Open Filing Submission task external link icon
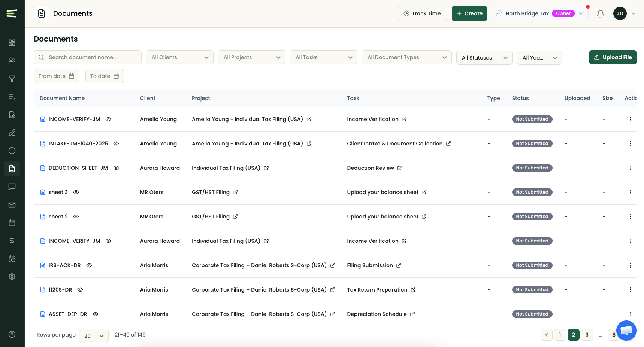Image resolution: width=644 pixels, height=347 pixels. pyautogui.click(x=399, y=265)
